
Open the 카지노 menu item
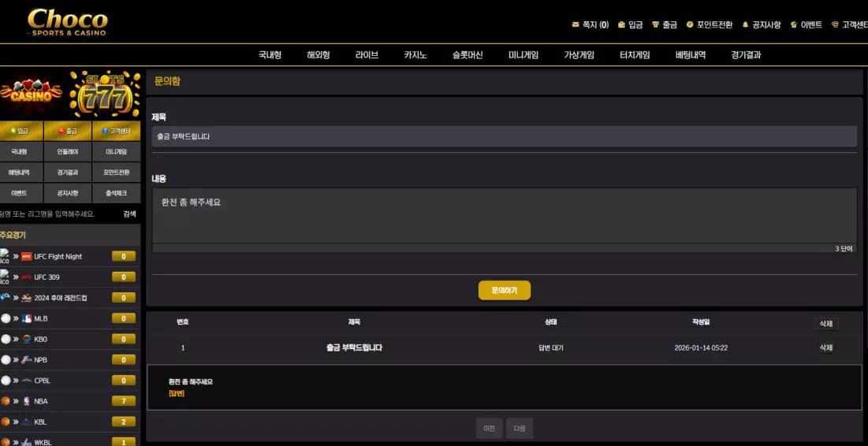[x=415, y=55]
